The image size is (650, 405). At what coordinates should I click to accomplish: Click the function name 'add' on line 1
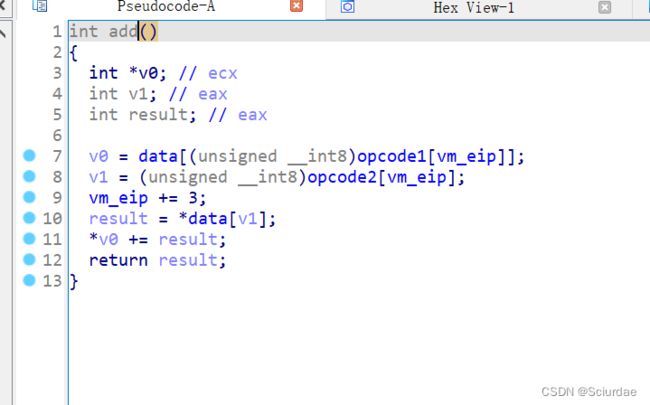[123, 32]
